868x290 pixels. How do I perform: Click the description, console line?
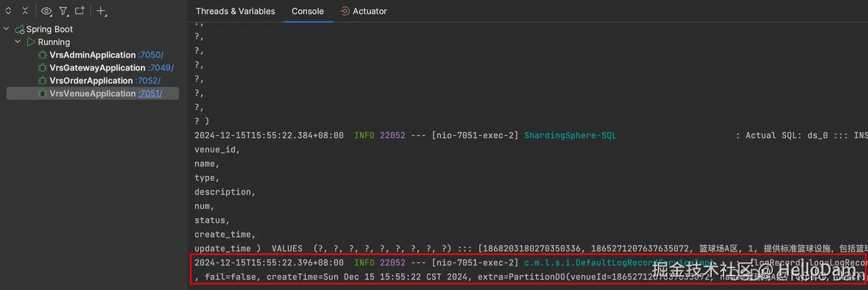click(x=225, y=192)
